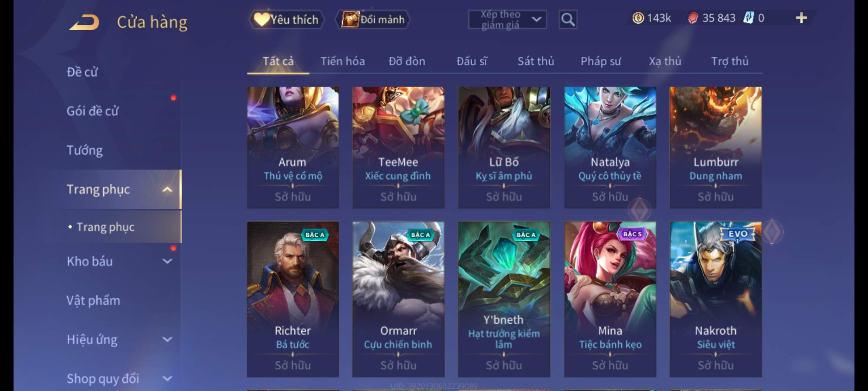Switch to the Tiến hóa tab

pyautogui.click(x=342, y=61)
